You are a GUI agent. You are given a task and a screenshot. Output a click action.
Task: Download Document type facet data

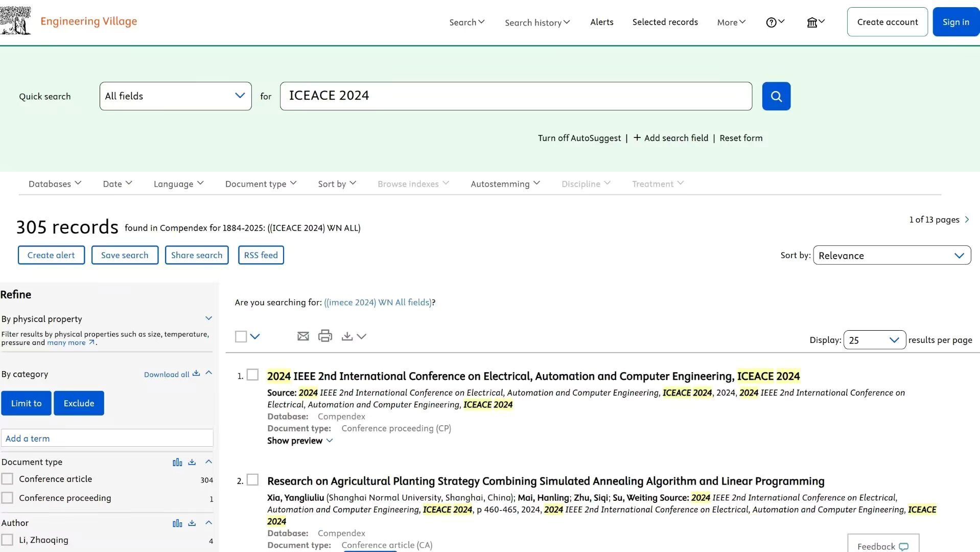(192, 462)
